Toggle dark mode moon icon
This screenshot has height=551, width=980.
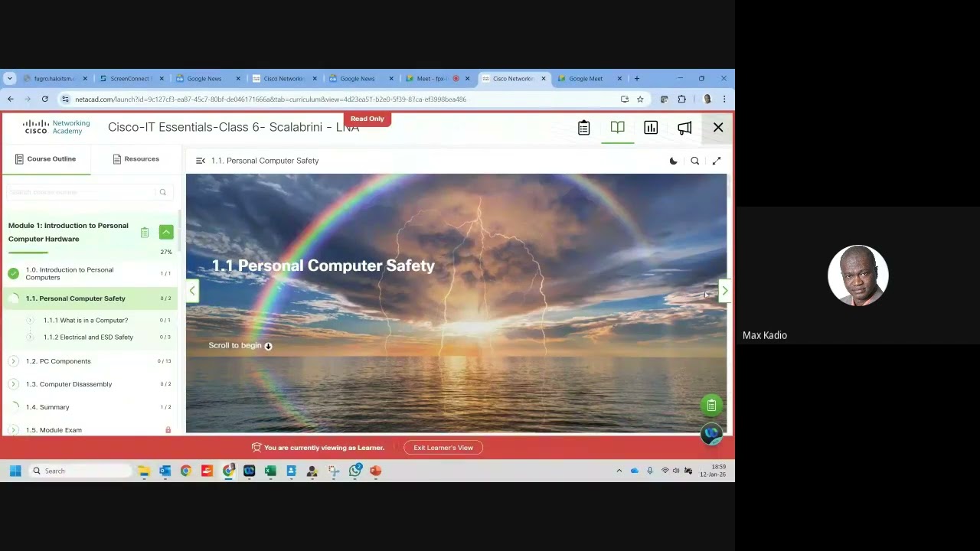coord(674,161)
